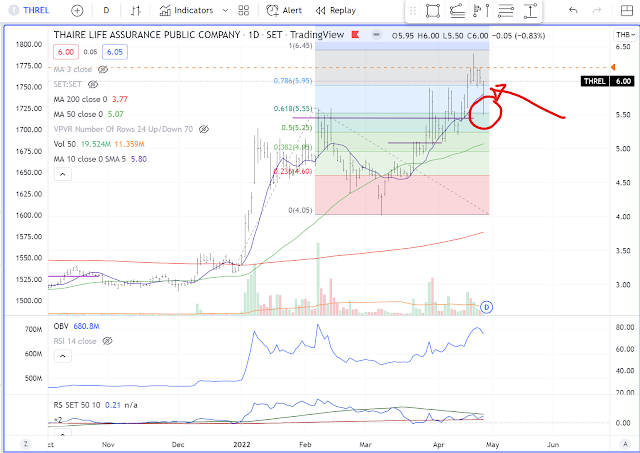
Task: Open indicator templates grid icon
Action: pyautogui.click(x=244, y=11)
